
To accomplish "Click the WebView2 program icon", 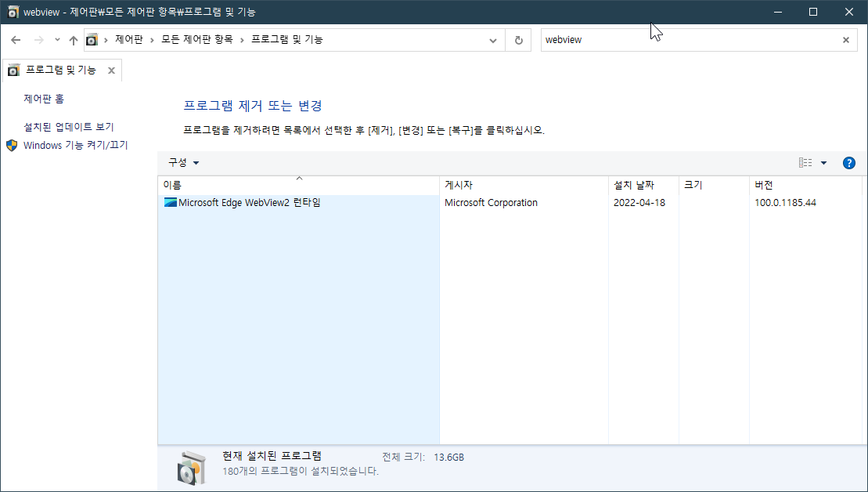I will 171,202.
